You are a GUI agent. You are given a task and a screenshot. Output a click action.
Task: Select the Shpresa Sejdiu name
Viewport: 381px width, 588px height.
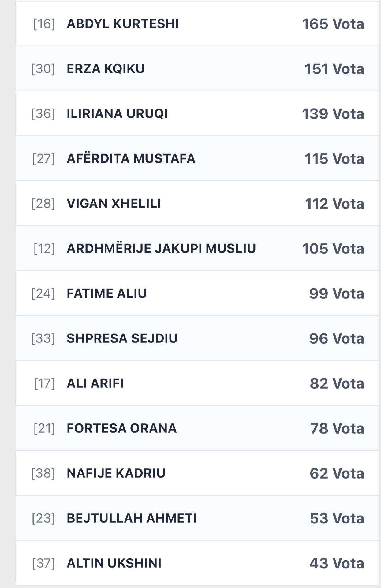(122, 338)
